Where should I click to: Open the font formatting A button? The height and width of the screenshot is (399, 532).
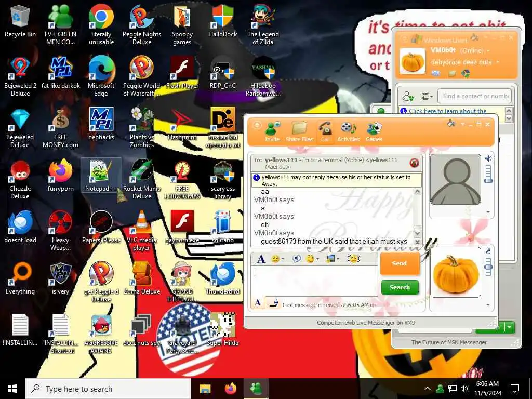click(261, 259)
